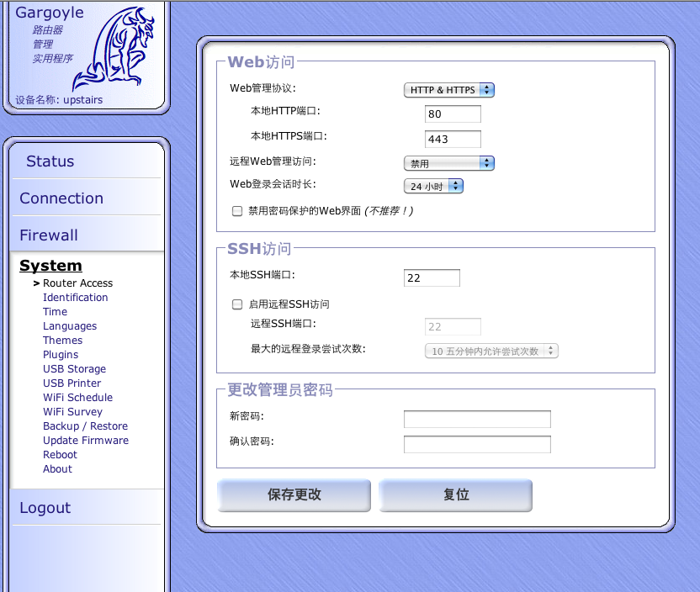Open the Update Firmware link
The image size is (700, 592).
pos(86,441)
